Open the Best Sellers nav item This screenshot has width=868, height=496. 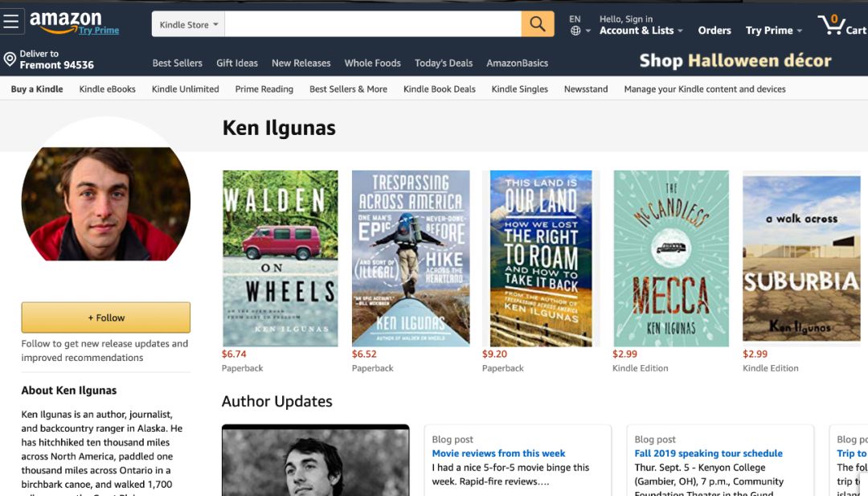click(177, 64)
